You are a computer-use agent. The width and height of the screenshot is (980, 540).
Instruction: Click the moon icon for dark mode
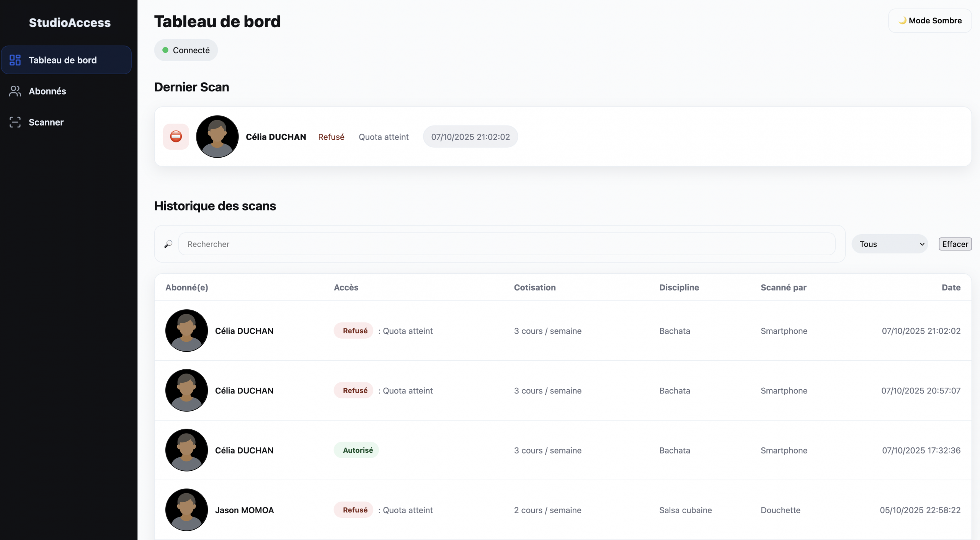[x=902, y=21]
